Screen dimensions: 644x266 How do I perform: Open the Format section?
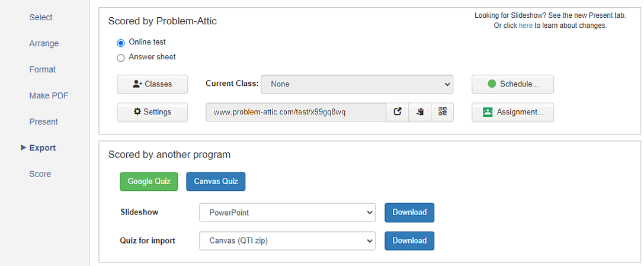[x=42, y=69]
